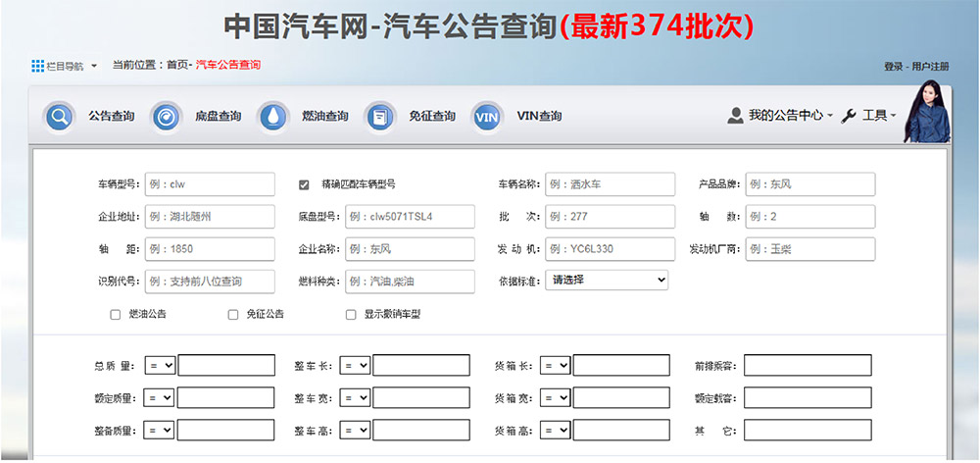Screen dimensions: 980x463
Task: Click the wrench icon beside 工具
Action: point(849,116)
